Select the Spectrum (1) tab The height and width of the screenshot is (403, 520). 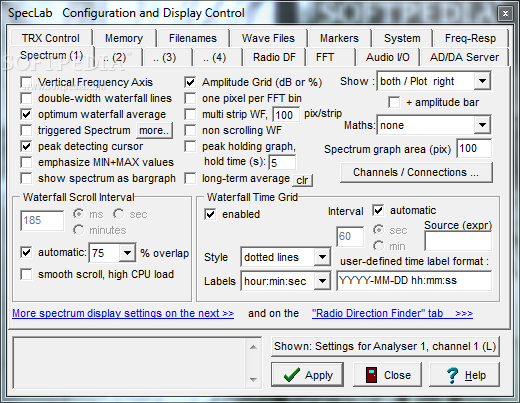[x=52, y=55]
